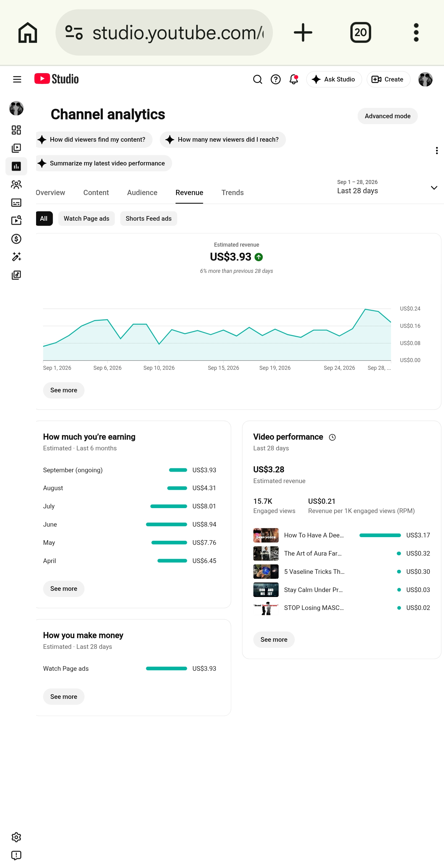Open the Dashboard icon in sidebar

tap(16, 130)
